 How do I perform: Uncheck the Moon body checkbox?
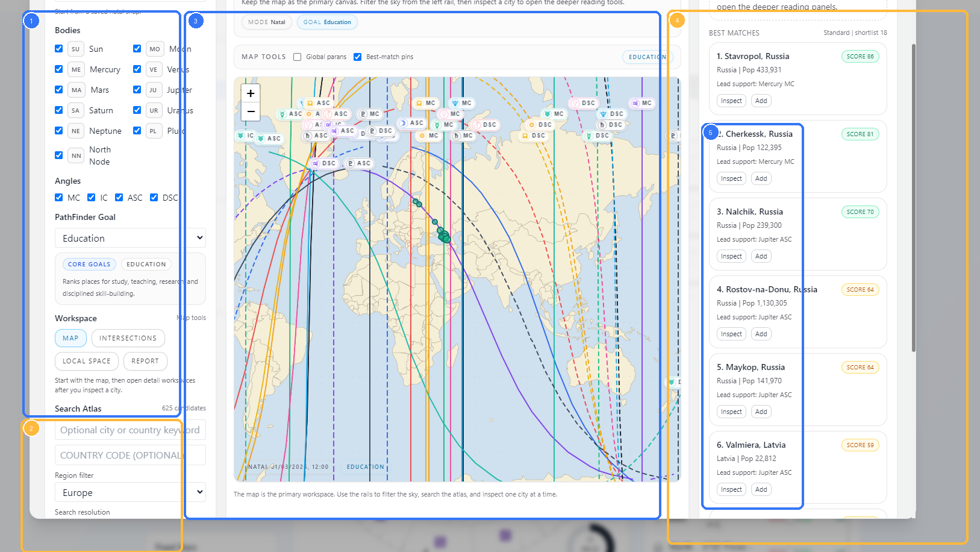[x=137, y=49]
